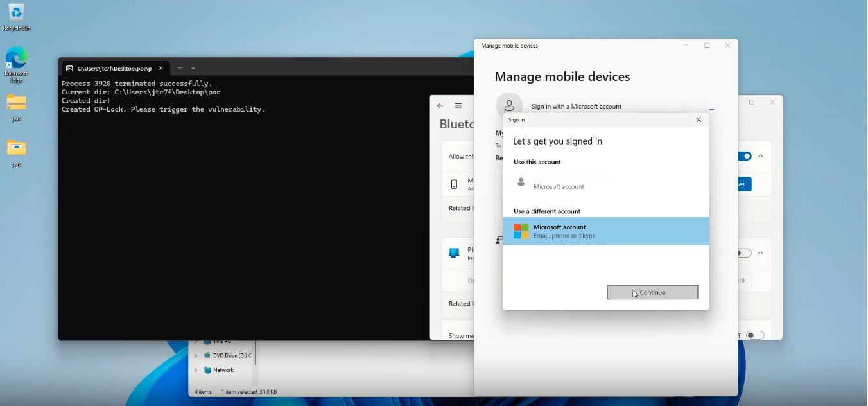
Task: Click 'Created dir!' line in the terminal
Action: 86,101
